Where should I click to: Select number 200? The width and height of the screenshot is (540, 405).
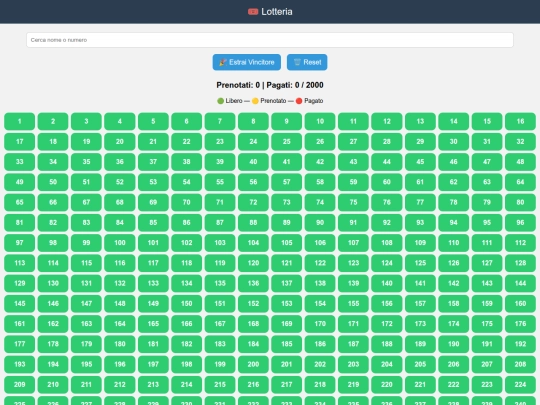click(x=253, y=364)
